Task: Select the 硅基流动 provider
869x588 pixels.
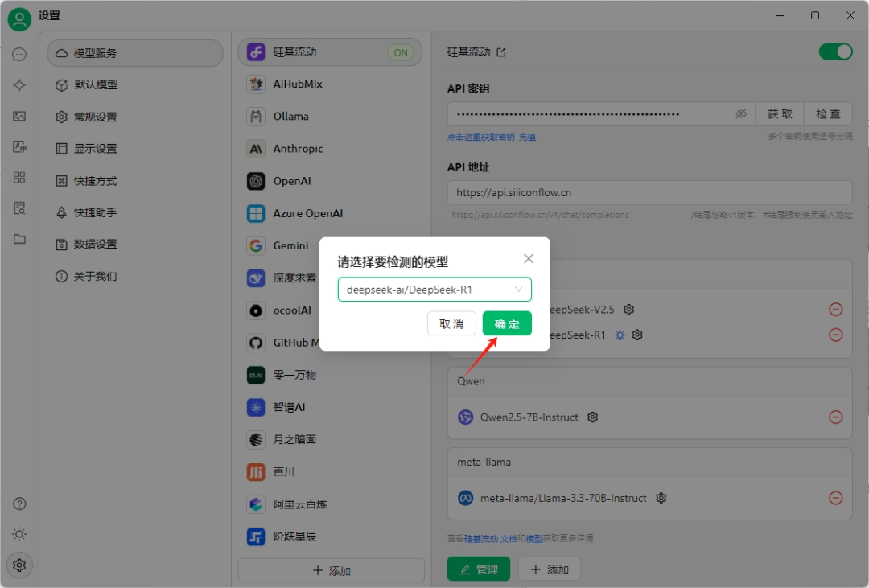Action: (x=331, y=52)
